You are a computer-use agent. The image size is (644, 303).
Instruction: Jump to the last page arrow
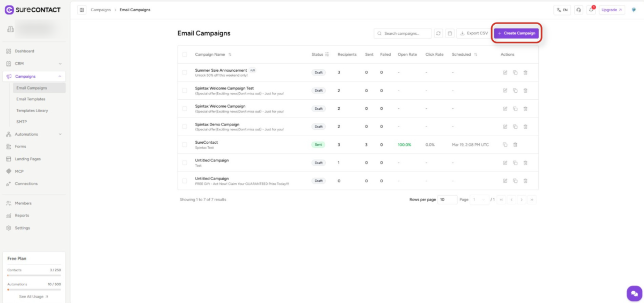[532, 199]
